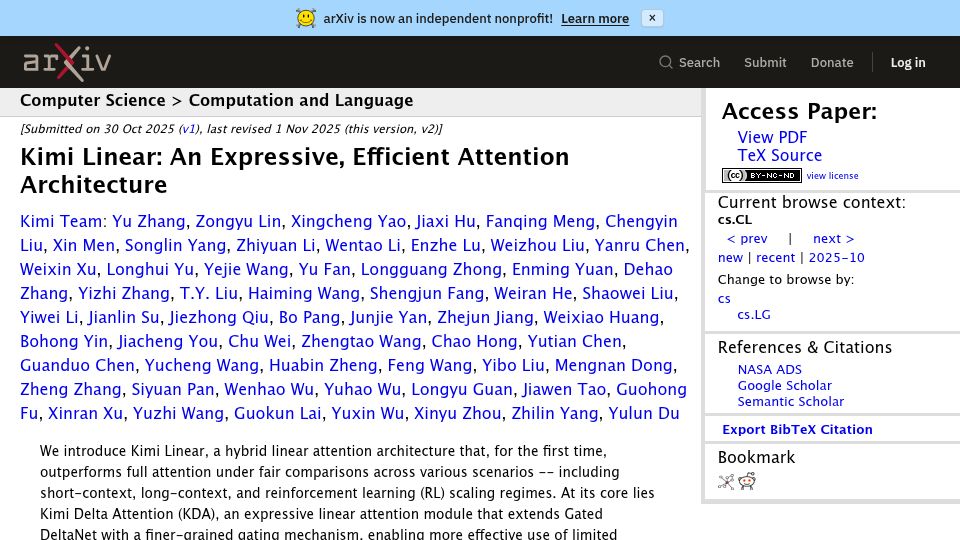
Task: Open author T.Y. Liu
Action: tap(208, 293)
